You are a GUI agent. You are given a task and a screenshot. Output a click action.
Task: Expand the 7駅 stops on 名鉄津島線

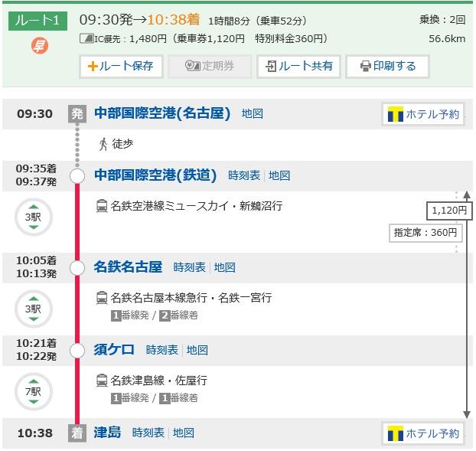click(34, 391)
